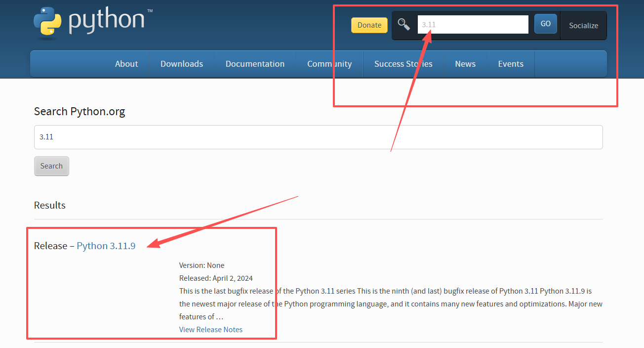Open the Python 3.11.9 release link
This screenshot has height=348, width=644.
pyautogui.click(x=106, y=246)
